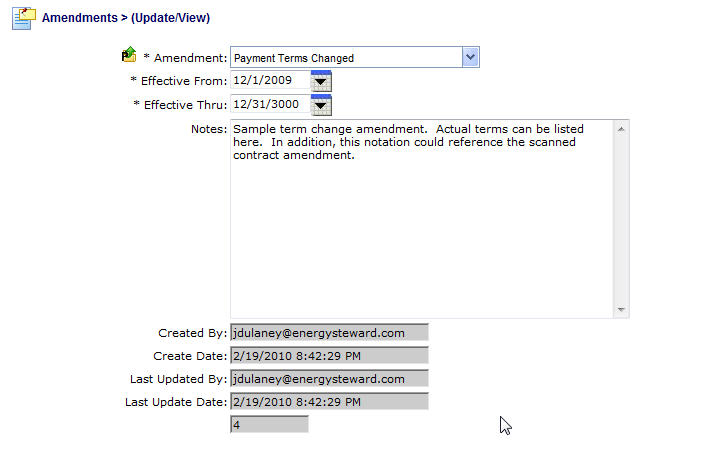717x456 pixels.
Task: Expand the Amendment dropdown arrow
Action: point(471,57)
